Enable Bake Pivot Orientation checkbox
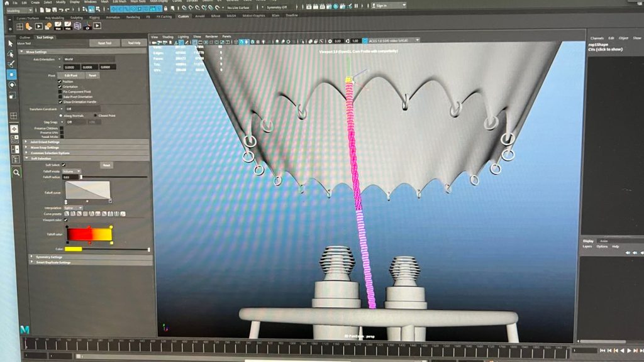This screenshot has width=644, height=362. [x=60, y=97]
